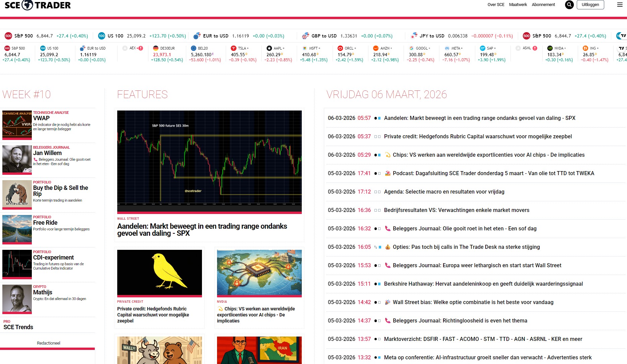This screenshot has height=364, width=627.
Task: Open feature card Chips: VS werken aan wereldwijde exportlicenties
Action: tap(256, 315)
